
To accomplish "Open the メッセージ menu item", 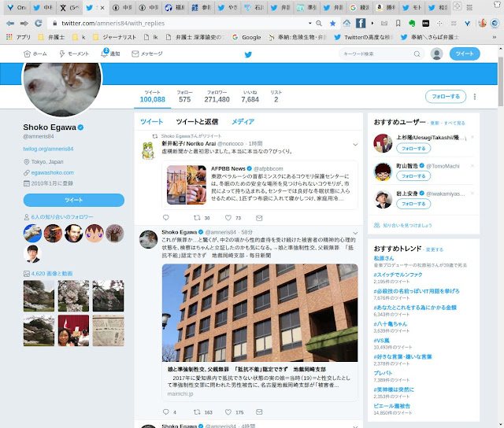I will tap(147, 53).
